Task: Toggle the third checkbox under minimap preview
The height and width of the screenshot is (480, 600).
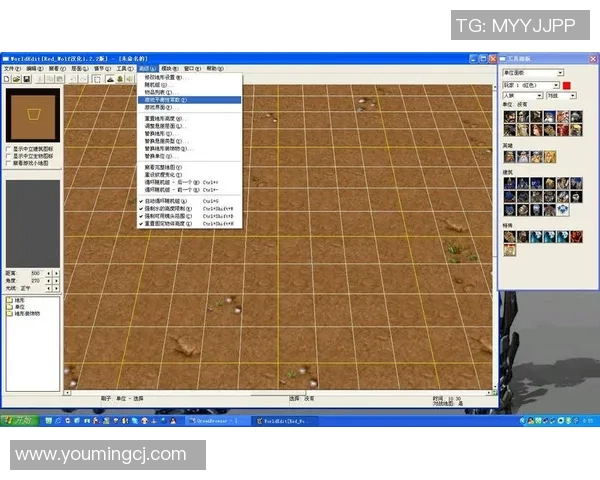Action: pos(9,162)
